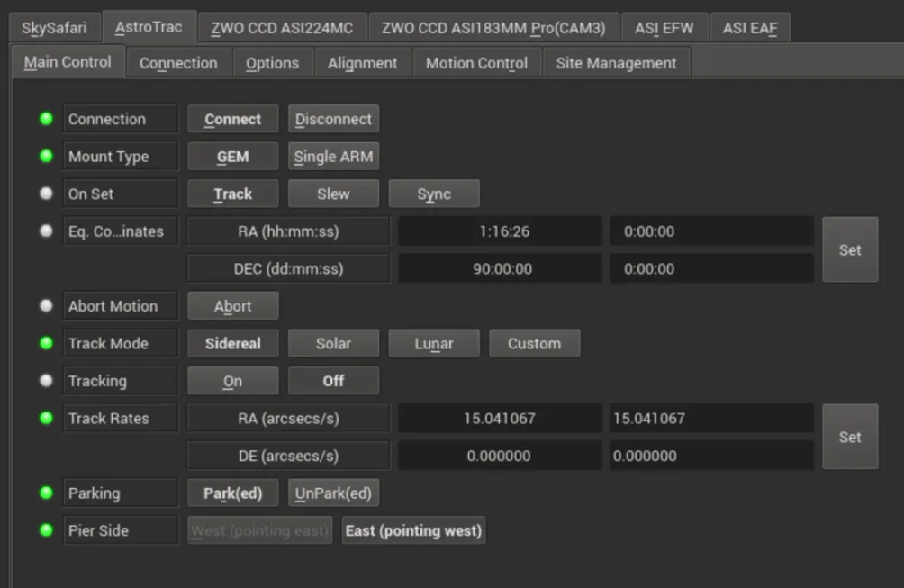Go to the ASI EAF tab
The height and width of the screenshot is (588, 904).
click(x=750, y=28)
